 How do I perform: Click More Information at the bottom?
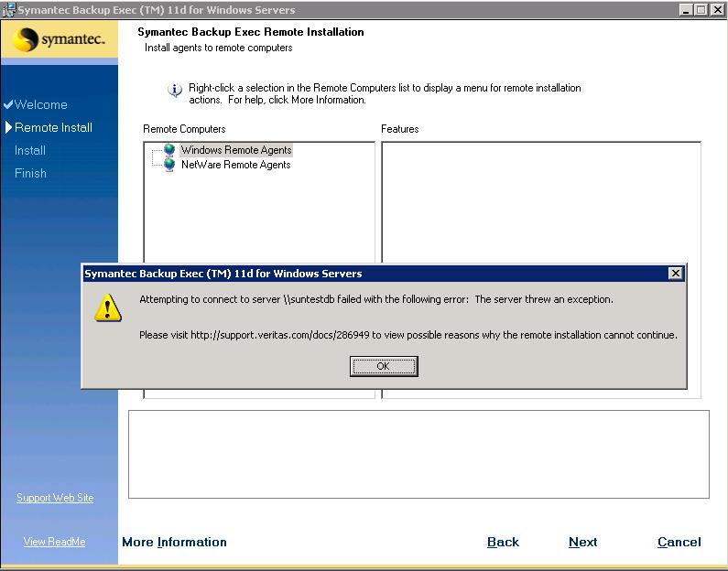[x=175, y=542]
